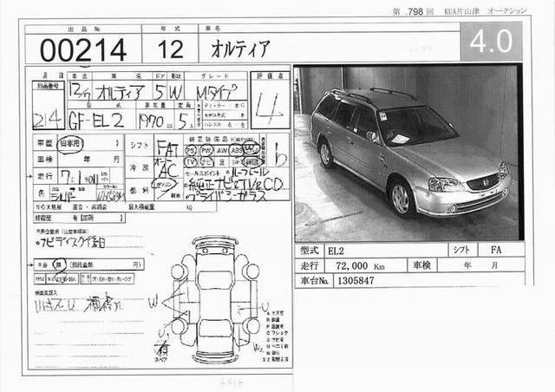Click the circled 無 in R券 row
The height and width of the screenshot is (392, 555).
coord(58,265)
